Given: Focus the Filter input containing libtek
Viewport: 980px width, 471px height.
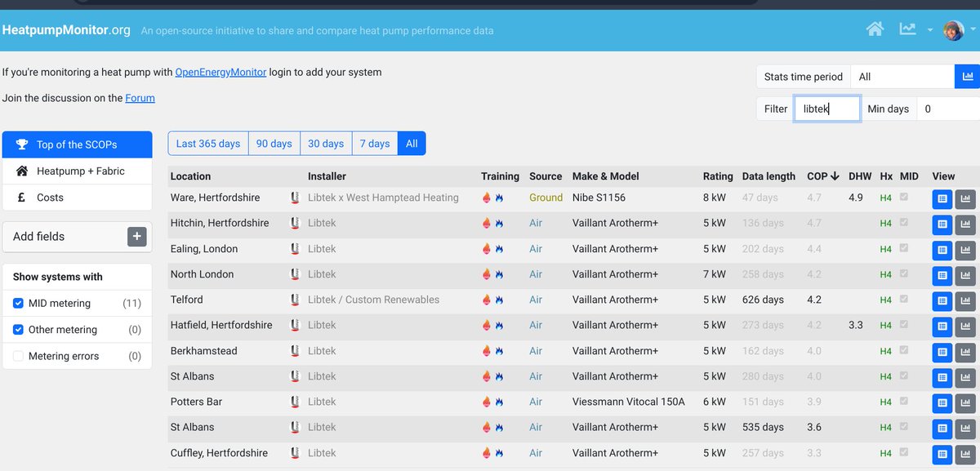Looking at the screenshot, I should [826, 109].
